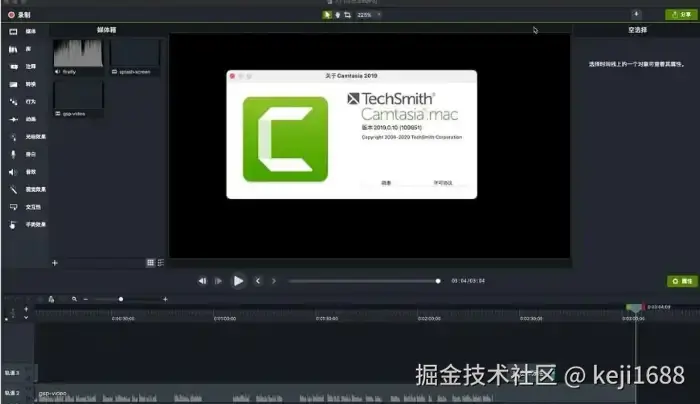Click the previous frame rewind button
Image resolution: width=700 pixels, height=404 pixels.
(202, 281)
